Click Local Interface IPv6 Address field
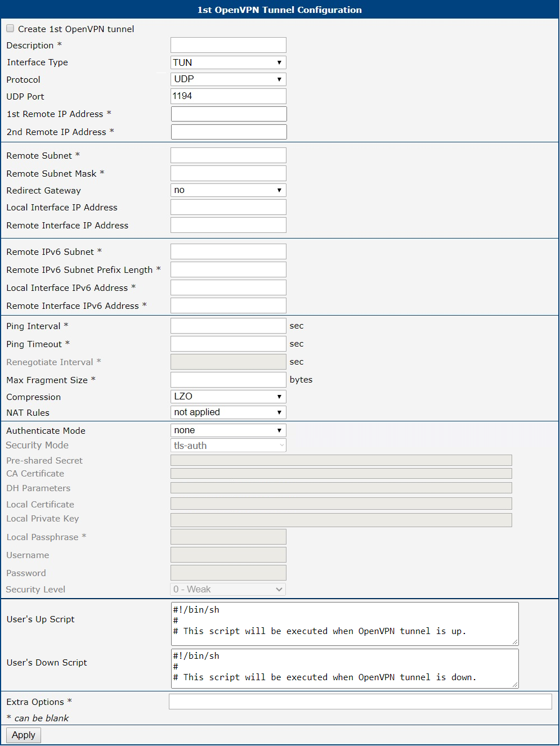This screenshot has height=746, width=560. (229, 287)
